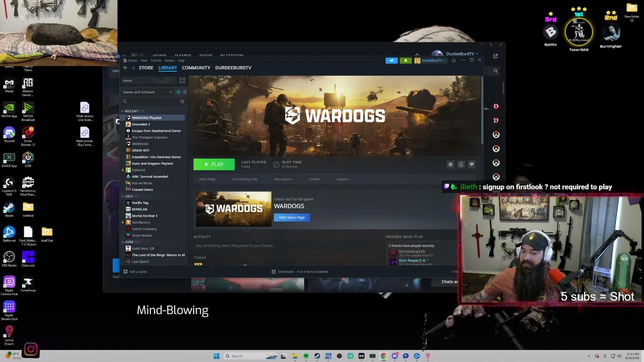
Task: Open Chrome from the taskbar
Action: [x=383, y=356]
